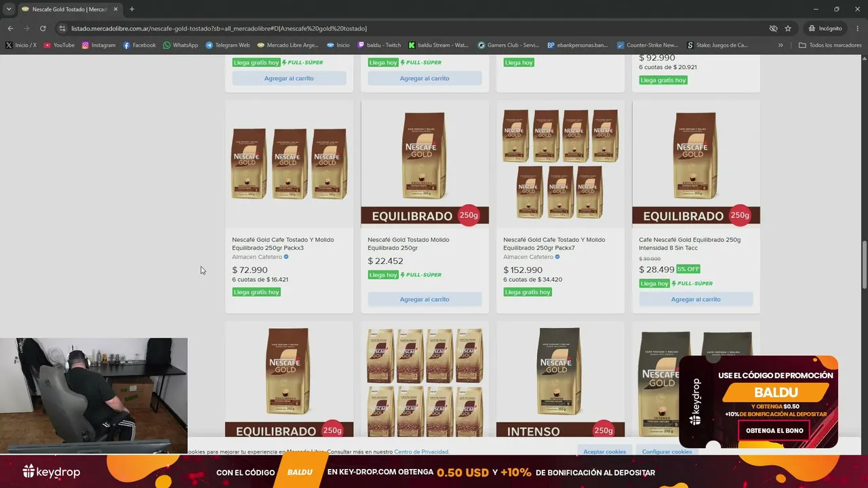Click the '6 cuotas de $34.420' text
Viewport: 868px width, 488px height.
pos(532,279)
